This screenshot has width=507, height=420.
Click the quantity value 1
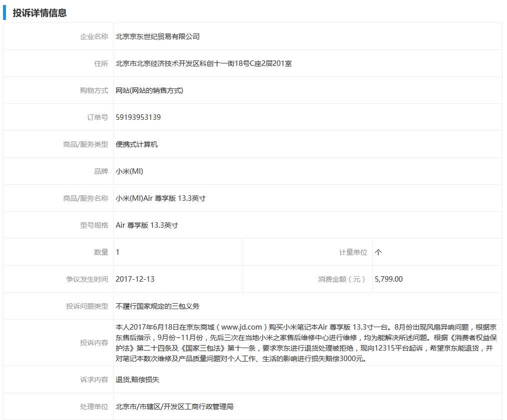(117, 252)
